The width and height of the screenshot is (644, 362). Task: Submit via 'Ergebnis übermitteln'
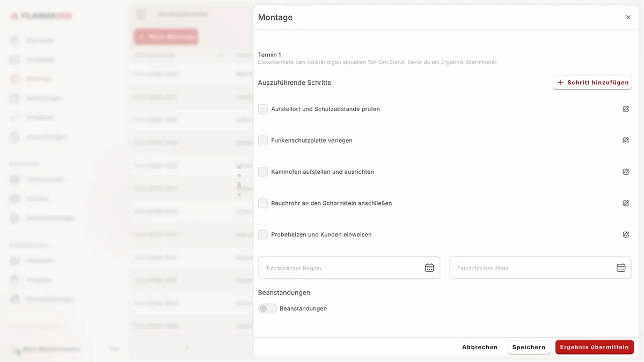pyautogui.click(x=595, y=347)
